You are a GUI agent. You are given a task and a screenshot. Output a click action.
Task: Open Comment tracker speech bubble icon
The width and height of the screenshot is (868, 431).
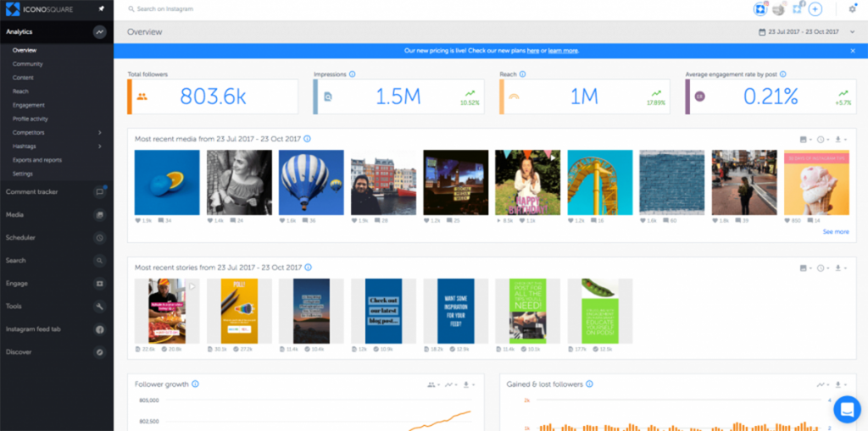100,192
